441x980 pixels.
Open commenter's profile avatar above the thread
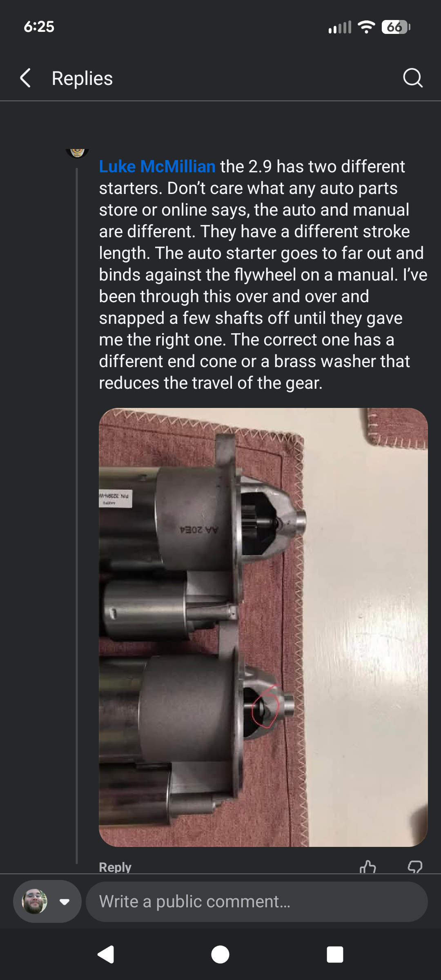77,153
